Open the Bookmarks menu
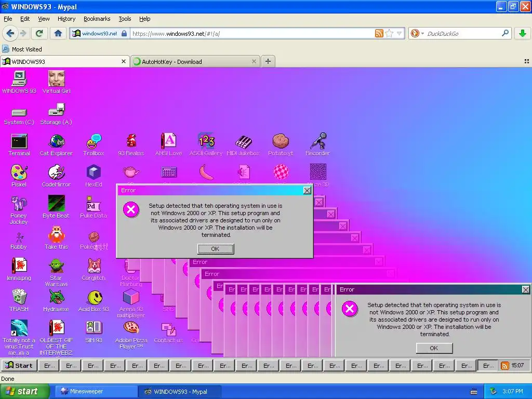This screenshot has height=399, width=532. pos(97,19)
